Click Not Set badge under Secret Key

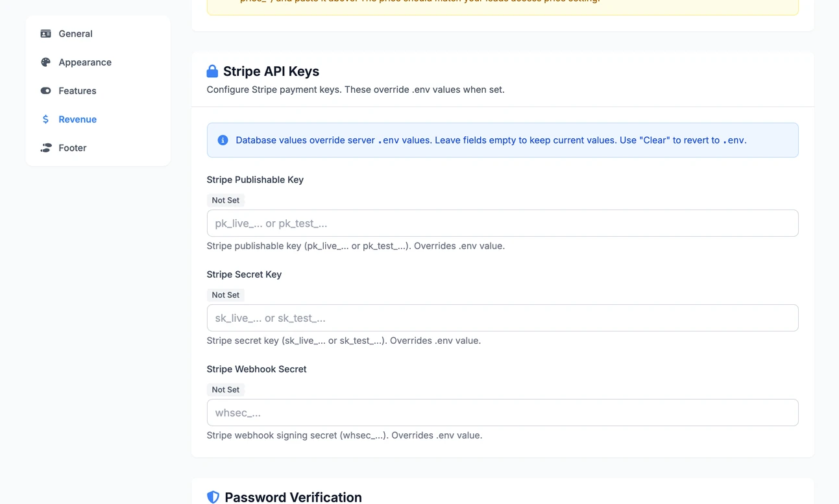(x=226, y=295)
